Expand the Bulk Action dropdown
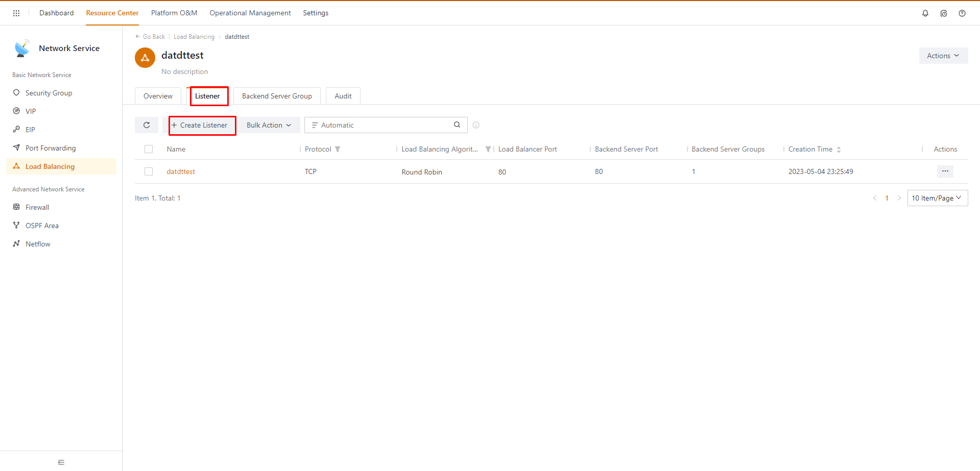Screen dimensions: 980x471 pos(269,125)
